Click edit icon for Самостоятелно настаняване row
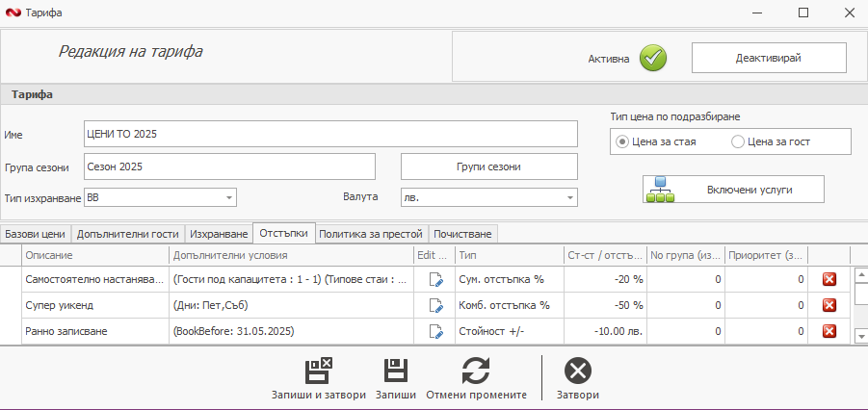This screenshot has width=868, height=410. click(435, 279)
